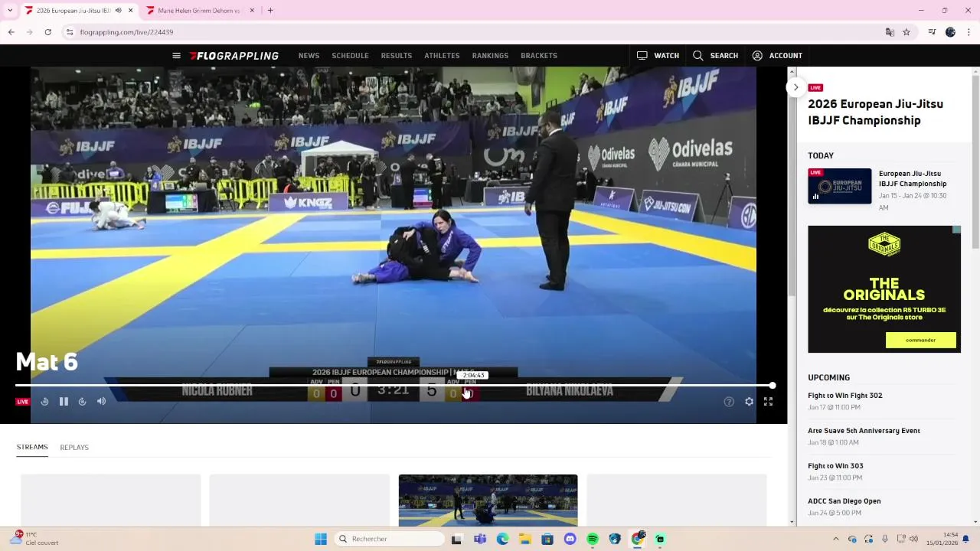This screenshot has width=980, height=551.
Task: Collapse the event sidebar with arrow
Action: [x=795, y=87]
